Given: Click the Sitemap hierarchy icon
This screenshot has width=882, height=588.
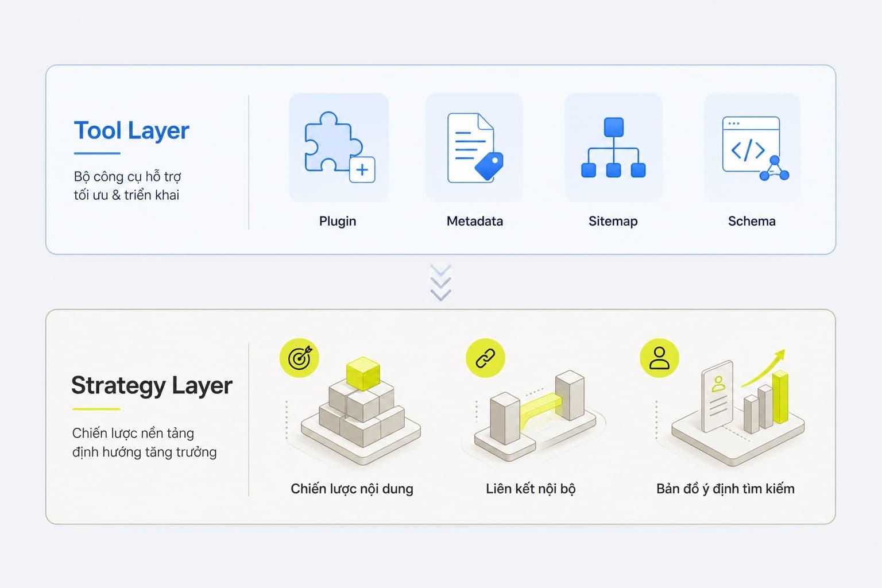Looking at the screenshot, I should point(613,148).
